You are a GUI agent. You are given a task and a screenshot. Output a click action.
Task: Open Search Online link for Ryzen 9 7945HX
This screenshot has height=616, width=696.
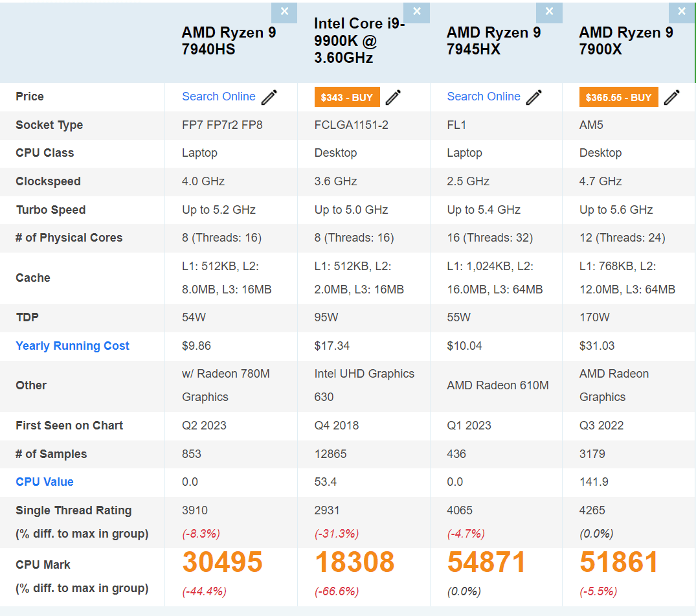click(x=484, y=97)
